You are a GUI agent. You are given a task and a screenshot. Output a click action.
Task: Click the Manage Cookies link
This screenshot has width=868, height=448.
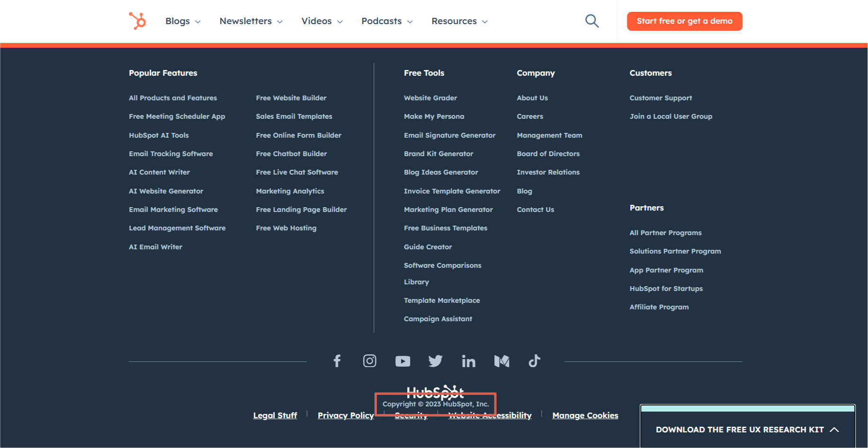[585, 415]
